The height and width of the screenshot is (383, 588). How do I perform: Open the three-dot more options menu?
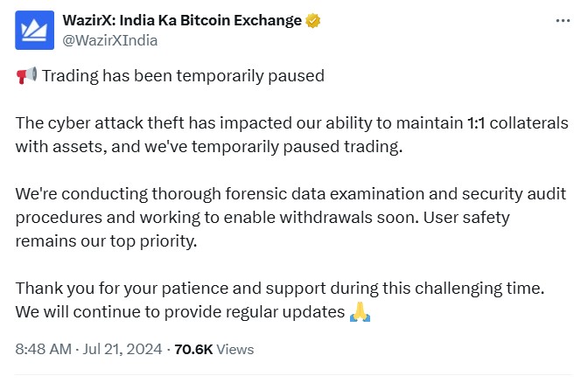[x=563, y=21]
